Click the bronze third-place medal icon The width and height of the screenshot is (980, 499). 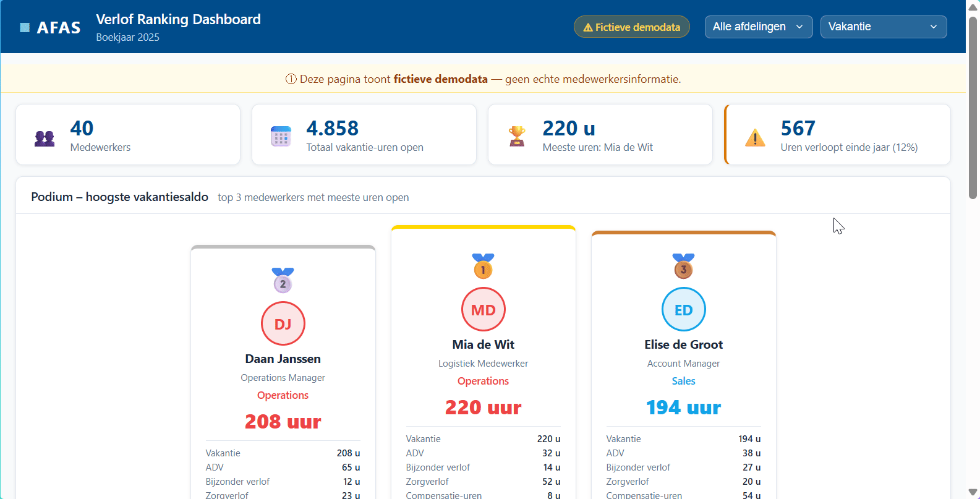684,266
